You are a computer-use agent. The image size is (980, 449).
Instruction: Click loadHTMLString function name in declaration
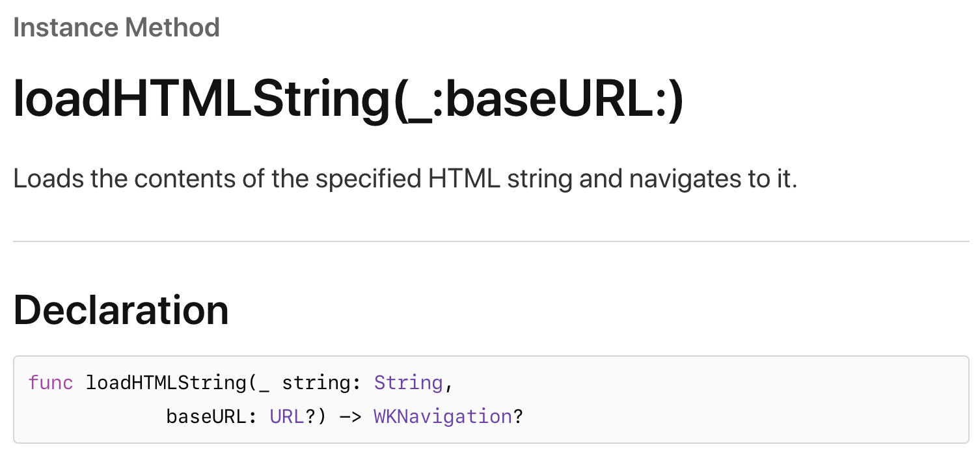[x=166, y=383]
